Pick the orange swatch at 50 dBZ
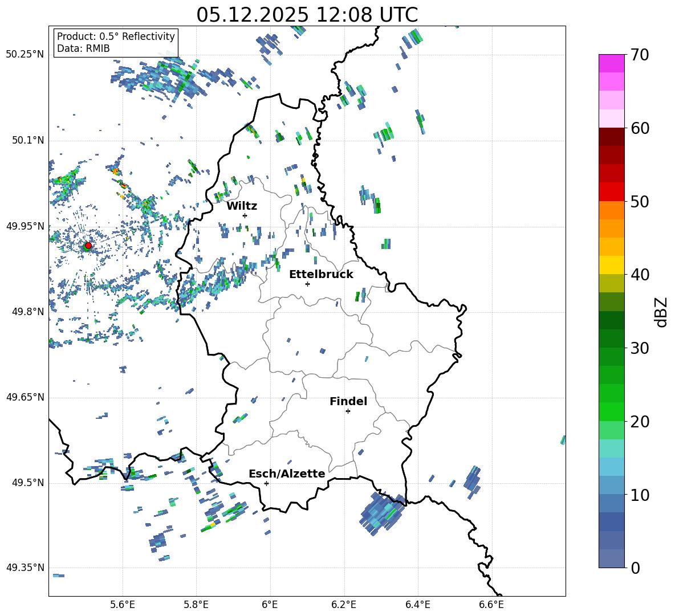The height and width of the screenshot is (616, 675). (611, 210)
